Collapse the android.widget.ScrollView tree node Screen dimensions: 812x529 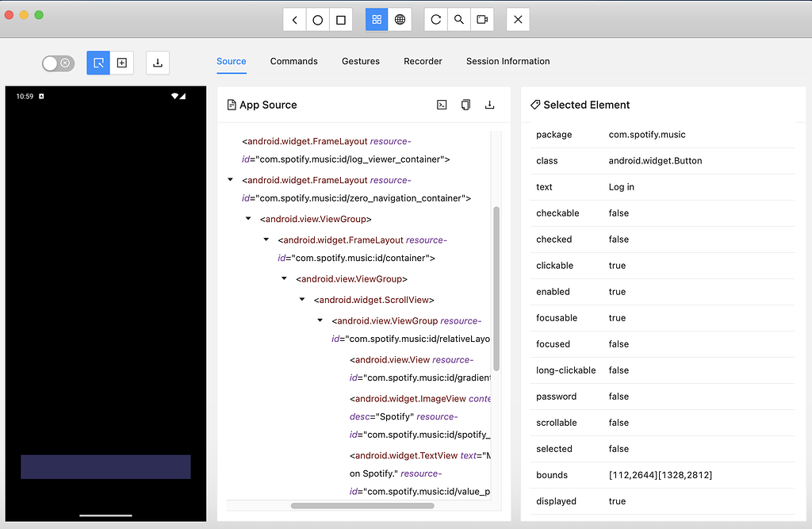pyautogui.click(x=301, y=300)
